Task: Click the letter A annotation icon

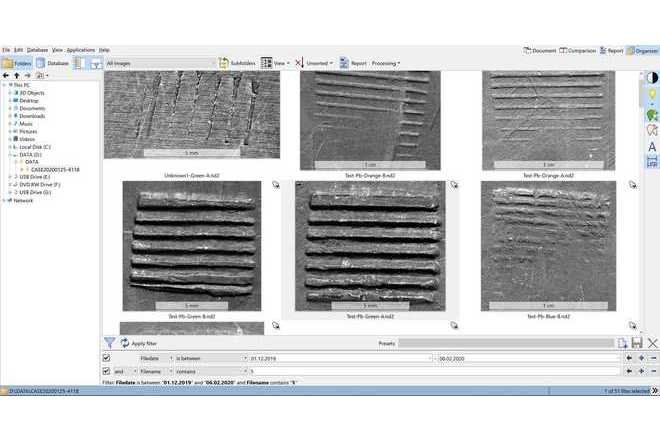Action: (652, 147)
